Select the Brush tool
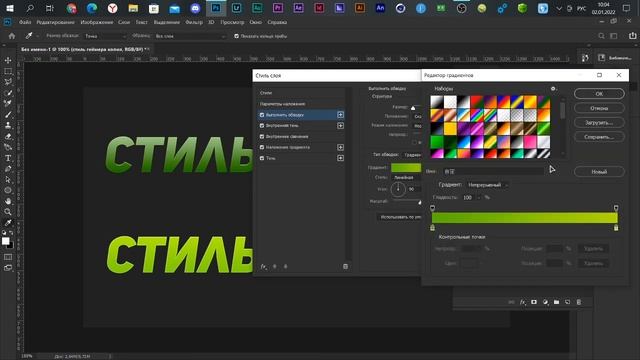Screen dimensions: 640x360 click(x=8, y=115)
